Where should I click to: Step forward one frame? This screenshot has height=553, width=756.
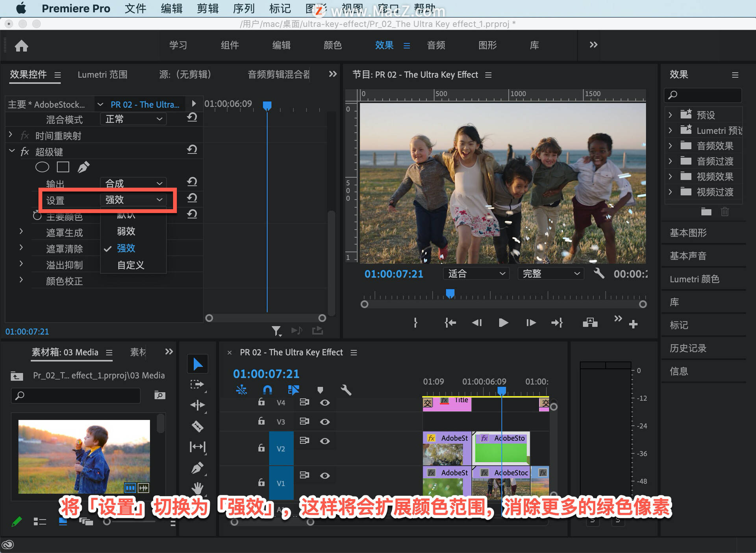(x=531, y=323)
